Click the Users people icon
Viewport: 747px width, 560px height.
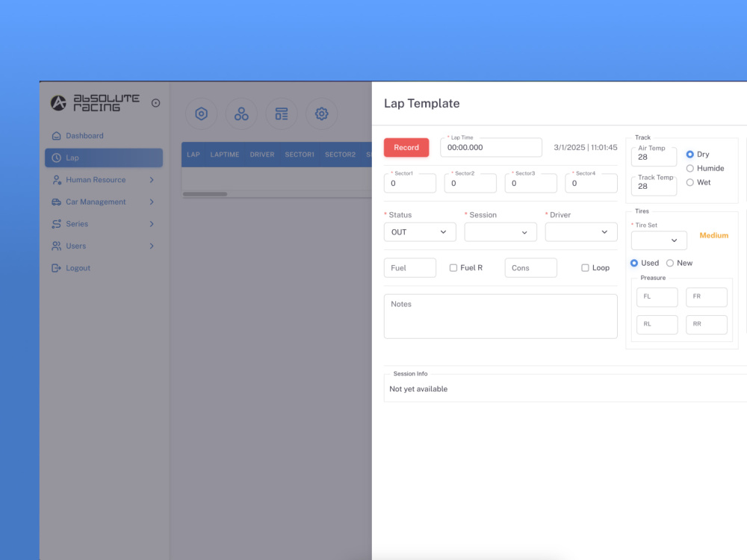click(x=56, y=246)
